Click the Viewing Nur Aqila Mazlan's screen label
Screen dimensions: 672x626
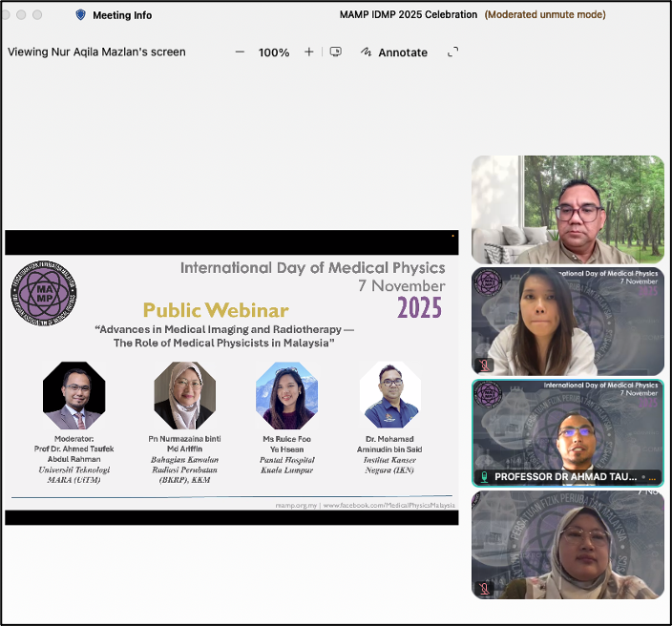[x=96, y=52]
